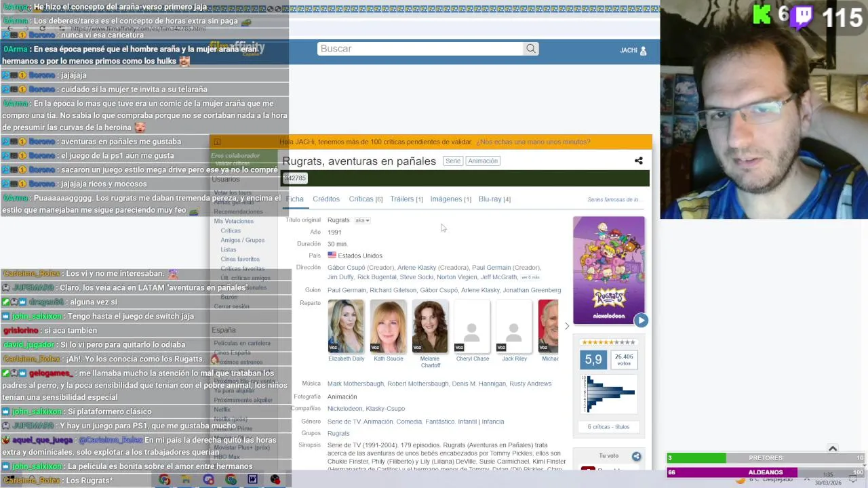The width and height of the screenshot is (868, 488).
Task: Switch to the Créditos tab
Action: (x=326, y=199)
